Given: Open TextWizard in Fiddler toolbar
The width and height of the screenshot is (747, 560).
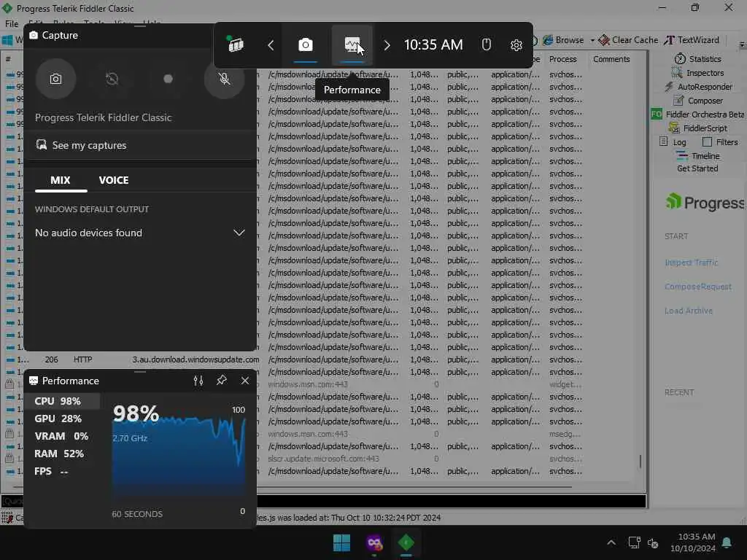Looking at the screenshot, I should pyautogui.click(x=692, y=40).
